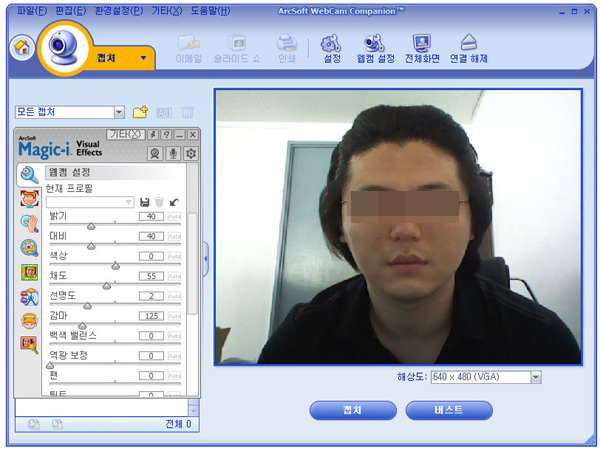The image size is (600, 451).
Task: Click the 인쇄 printer icon
Action: 287,49
